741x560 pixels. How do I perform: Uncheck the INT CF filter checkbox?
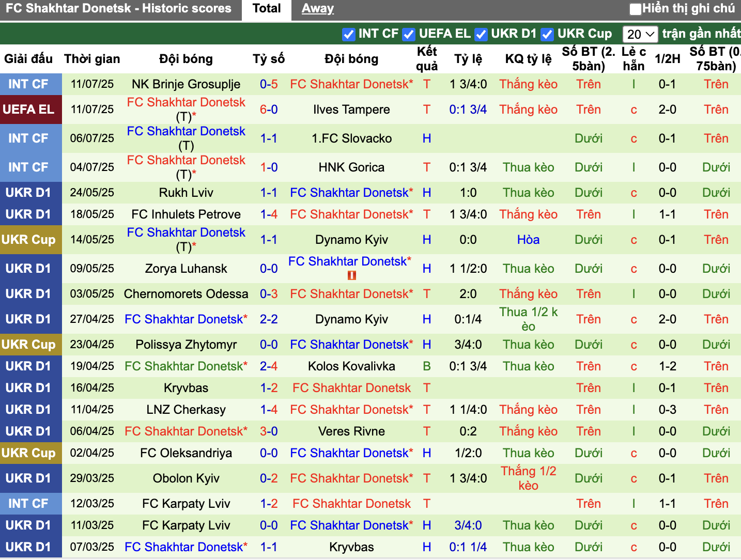[348, 34]
